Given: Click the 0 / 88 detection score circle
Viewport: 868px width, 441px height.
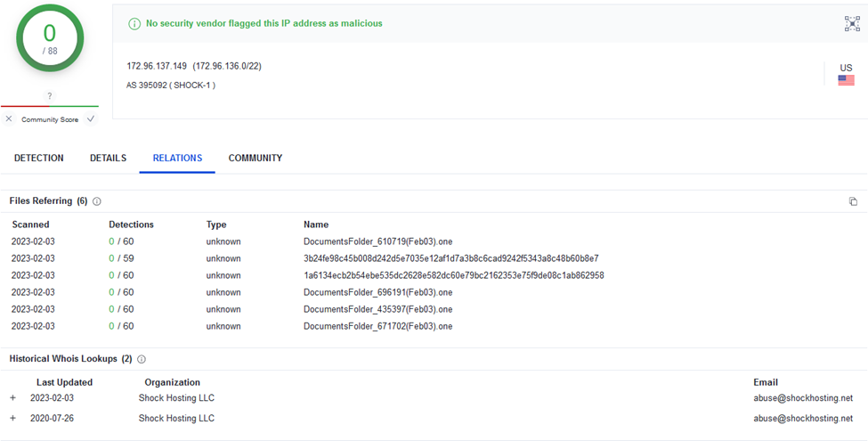Looking at the screenshot, I should click(50, 37).
